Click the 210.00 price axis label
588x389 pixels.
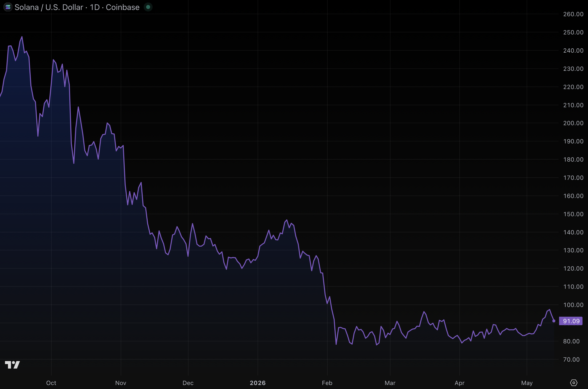(573, 105)
